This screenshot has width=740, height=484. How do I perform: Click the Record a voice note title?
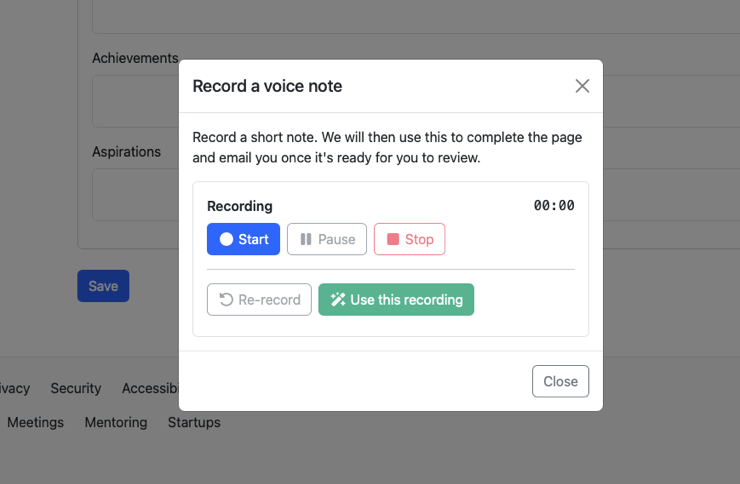(x=267, y=86)
